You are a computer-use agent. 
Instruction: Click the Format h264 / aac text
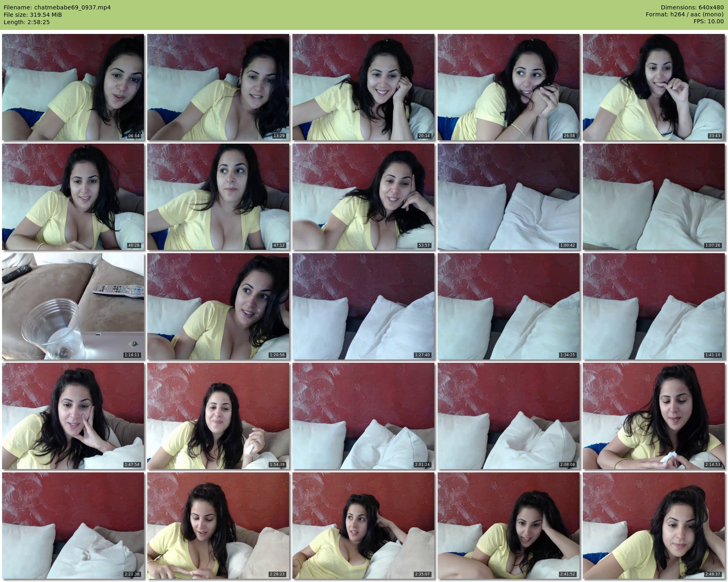(685, 14)
